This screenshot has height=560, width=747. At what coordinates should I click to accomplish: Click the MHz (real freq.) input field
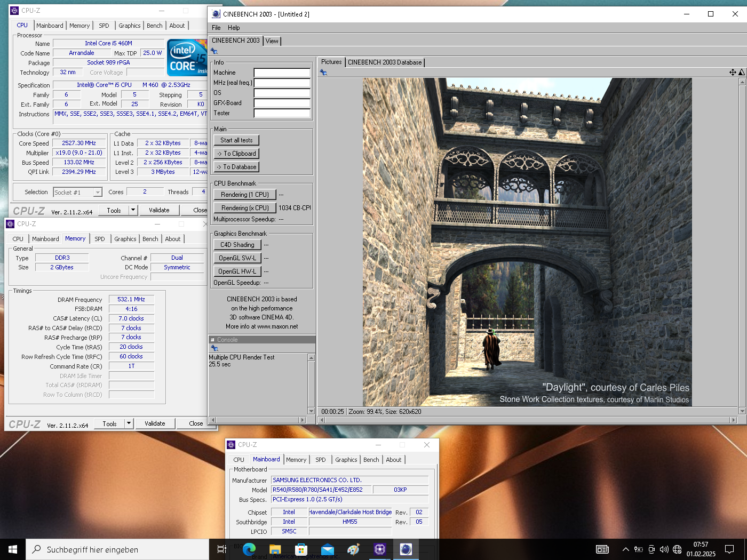tap(282, 83)
